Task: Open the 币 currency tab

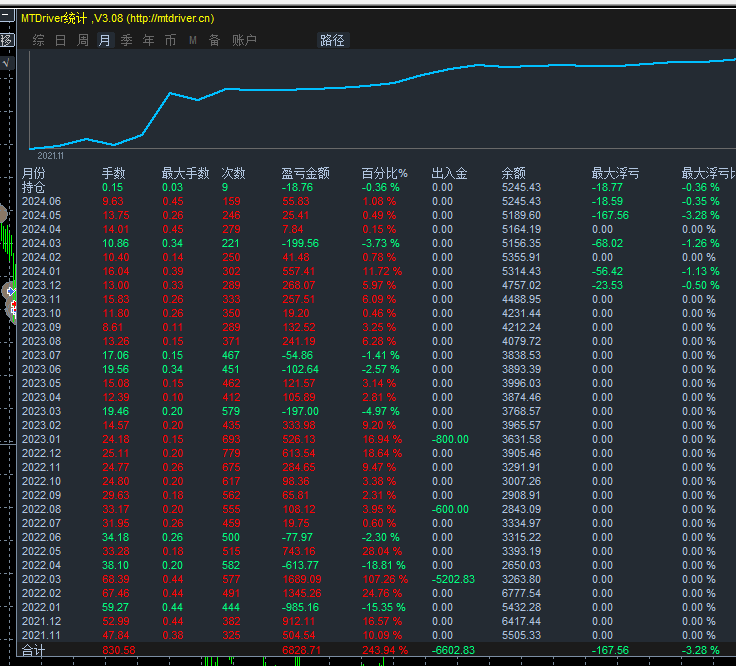Action: pyautogui.click(x=170, y=40)
